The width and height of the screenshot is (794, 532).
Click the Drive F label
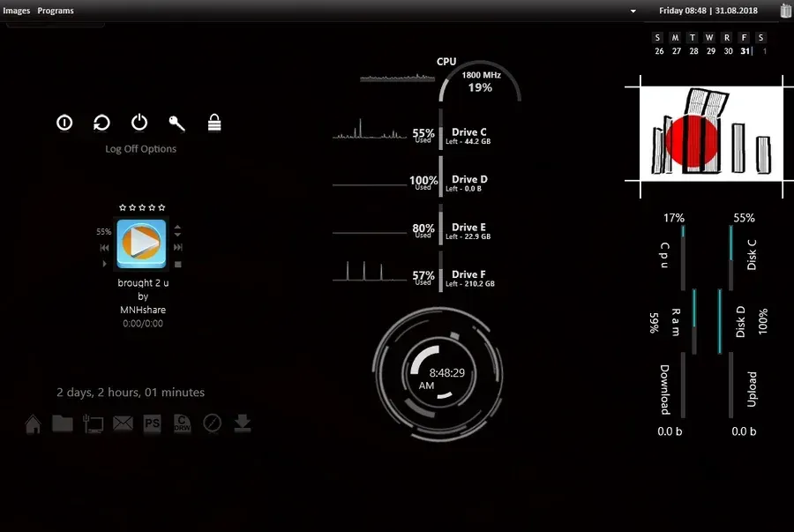click(x=468, y=274)
